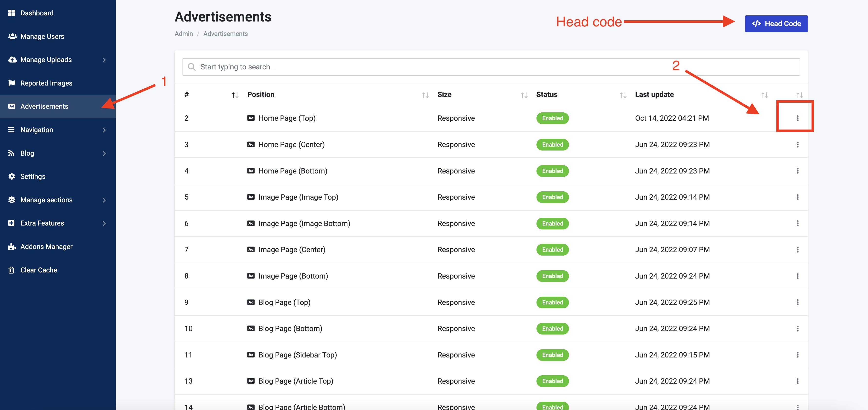Go to Admin breadcrumb link

pos(184,34)
